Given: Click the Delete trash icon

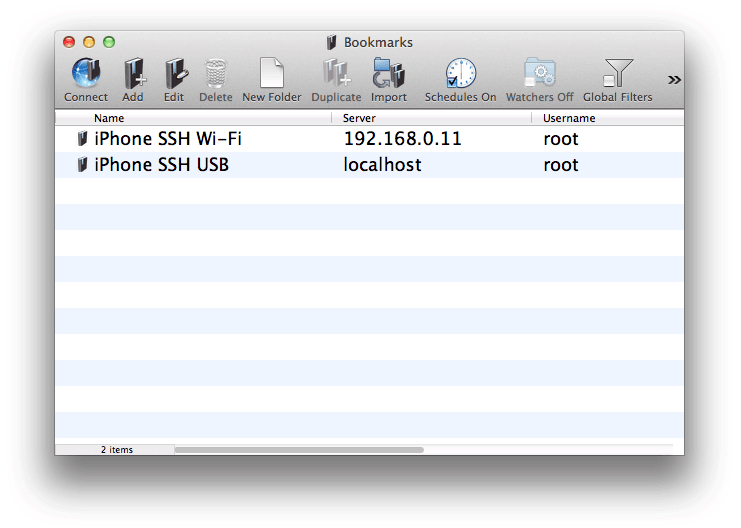Looking at the screenshot, I should tap(215, 74).
